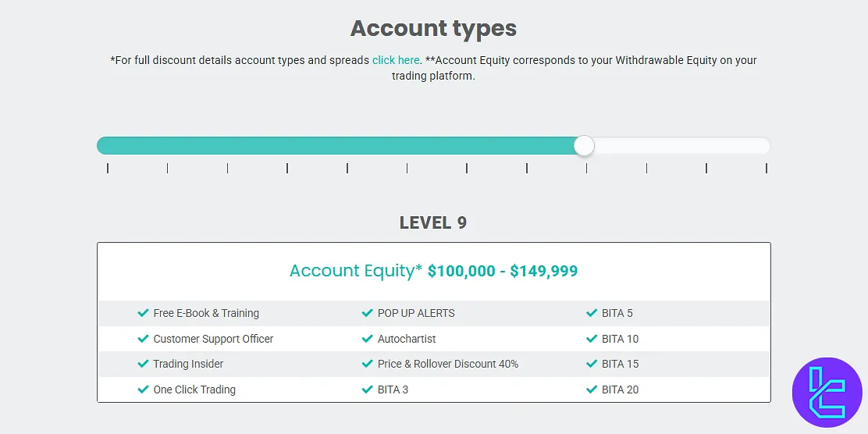This screenshot has height=434, width=868.
Task: Click checkmark icon next to Autochartist
Action: click(368, 339)
